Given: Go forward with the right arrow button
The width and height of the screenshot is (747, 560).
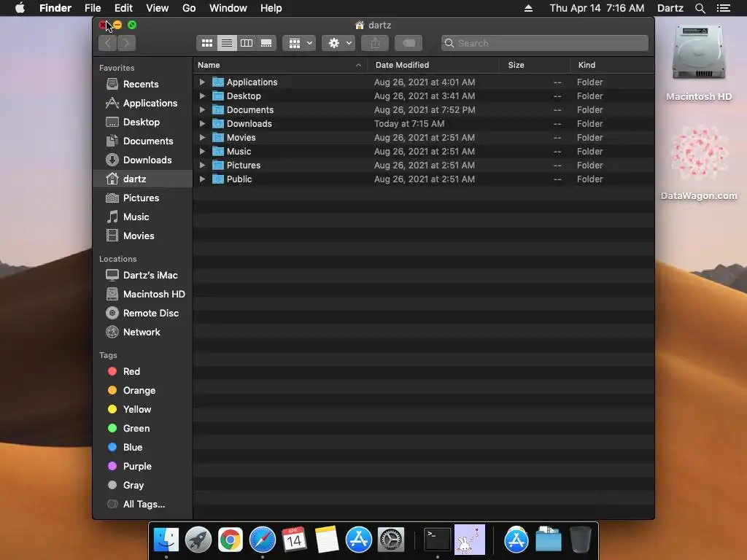Looking at the screenshot, I should [126, 43].
